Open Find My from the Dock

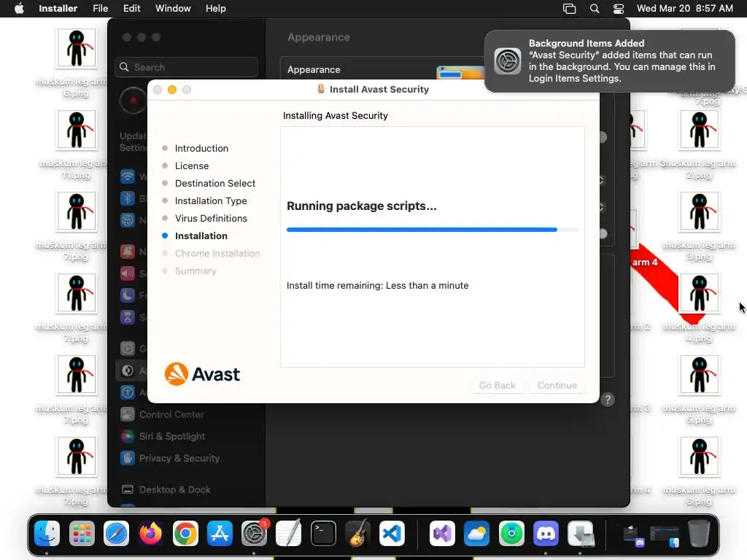pos(511,533)
